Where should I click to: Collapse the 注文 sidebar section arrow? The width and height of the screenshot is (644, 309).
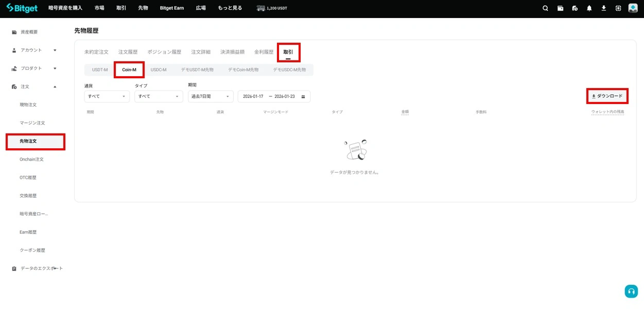(x=55, y=87)
